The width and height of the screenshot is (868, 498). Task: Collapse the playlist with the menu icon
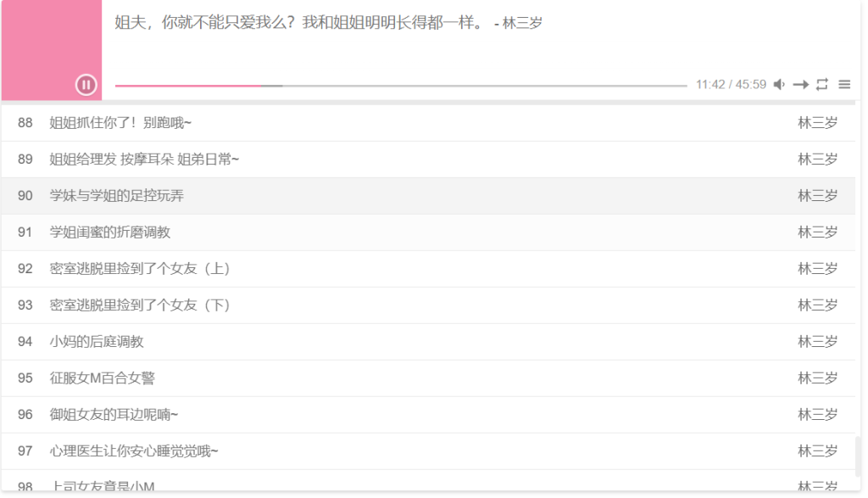tap(844, 84)
